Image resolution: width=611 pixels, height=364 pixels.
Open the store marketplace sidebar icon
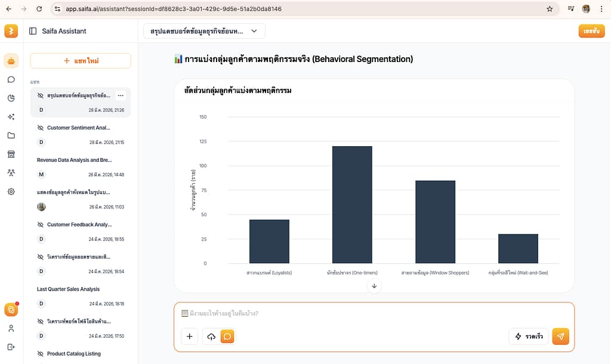11,154
